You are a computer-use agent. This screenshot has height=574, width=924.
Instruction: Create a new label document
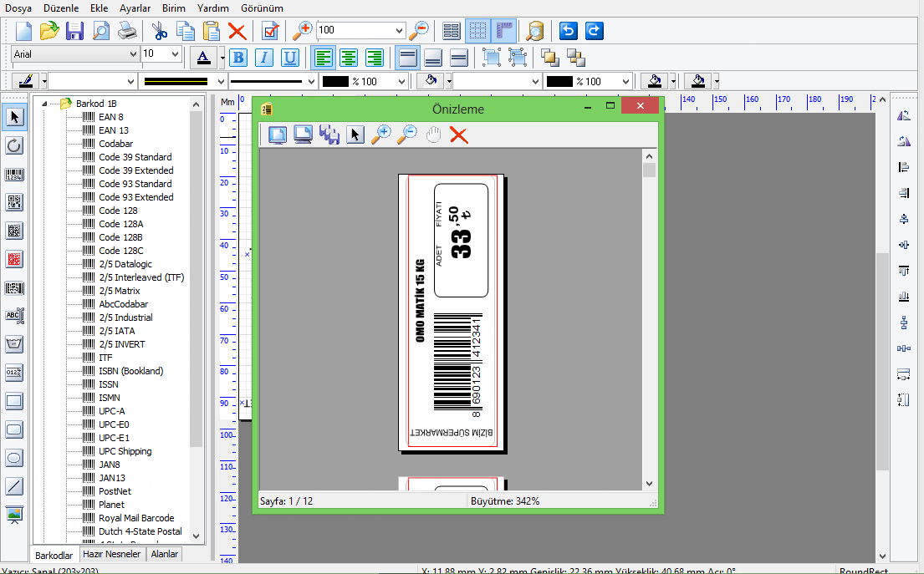tap(23, 31)
